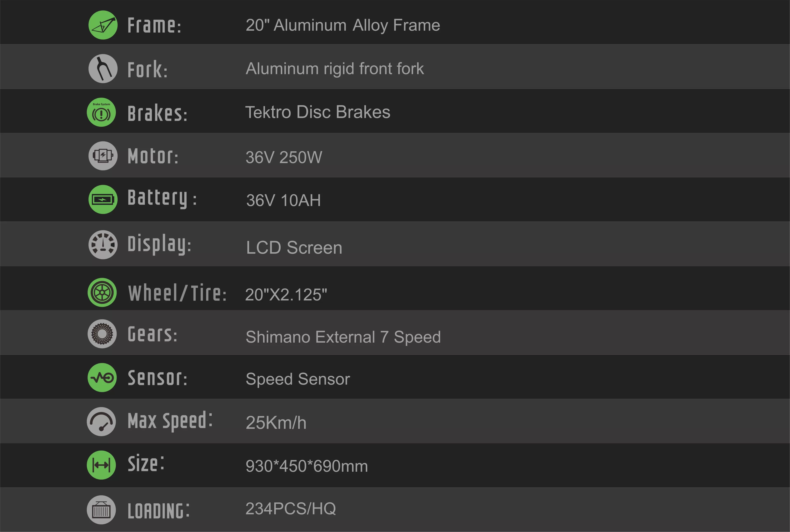Click the '930*450*690mm' size value
This screenshot has width=790, height=532.
click(307, 466)
